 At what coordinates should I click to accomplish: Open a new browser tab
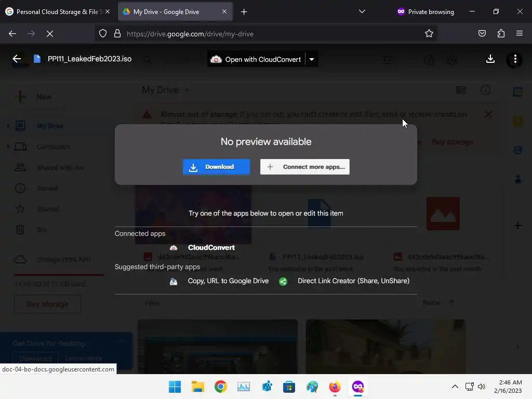point(244,12)
